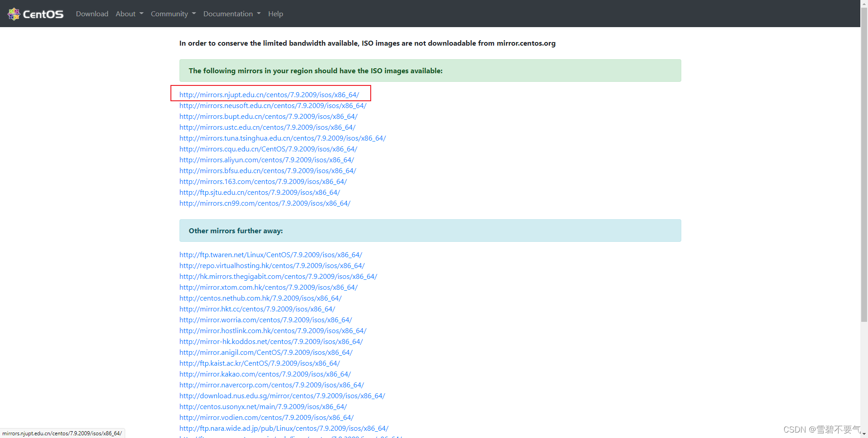
Task: Open the mirror.hostlink.com.hk link
Action: [x=273, y=331]
